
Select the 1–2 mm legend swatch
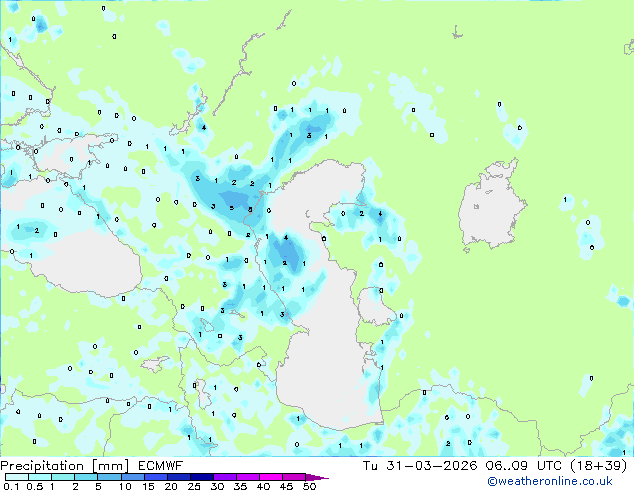(x=63, y=477)
